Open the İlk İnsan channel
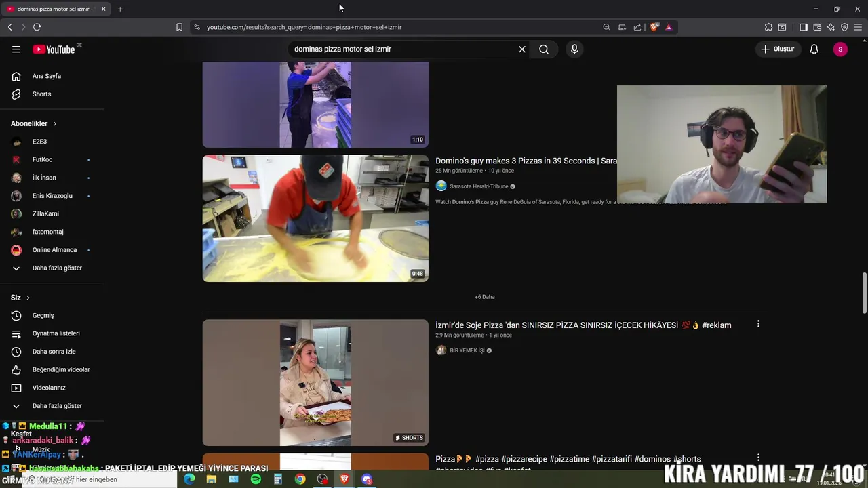Screen dimensions: 868x488 click(x=44, y=178)
